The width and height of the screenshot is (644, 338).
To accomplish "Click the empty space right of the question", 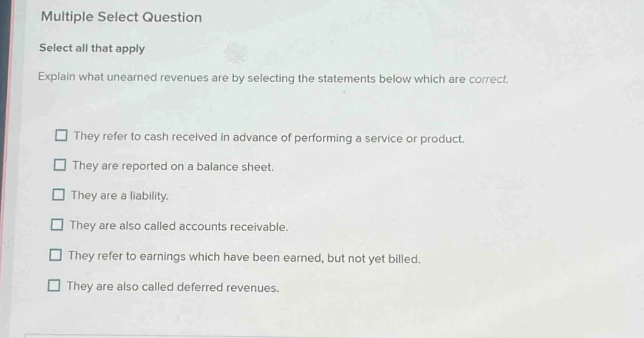I will click(573, 78).
